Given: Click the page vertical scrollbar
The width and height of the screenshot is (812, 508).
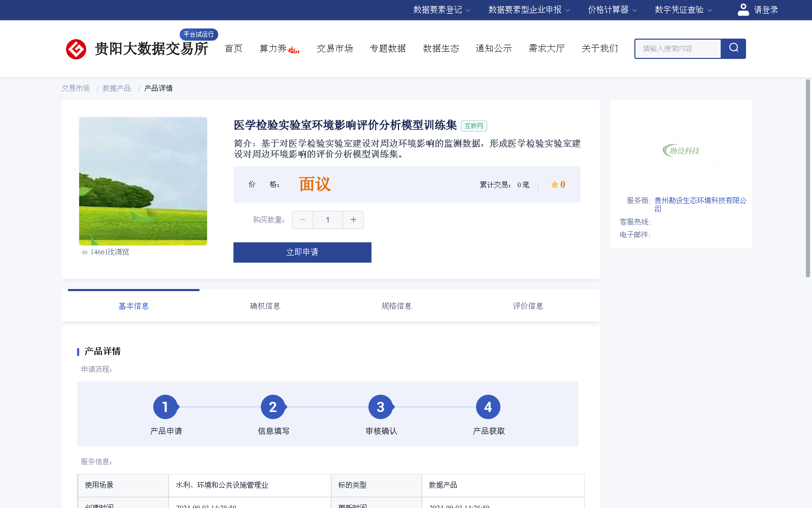Looking at the screenshot, I should tap(808, 178).
